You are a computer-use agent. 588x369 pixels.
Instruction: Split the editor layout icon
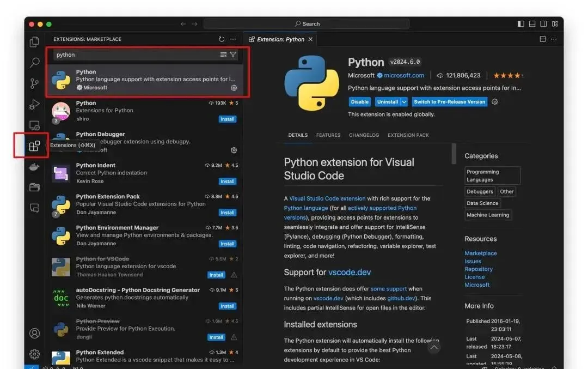pyautogui.click(x=543, y=39)
